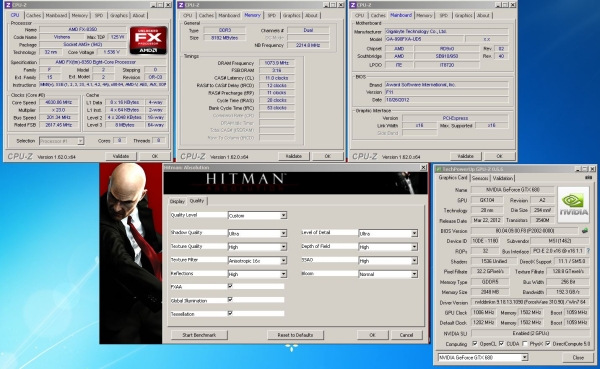Click Reset to Defaults button
Image resolution: width=600 pixels, height=369 pixels.
295,335
